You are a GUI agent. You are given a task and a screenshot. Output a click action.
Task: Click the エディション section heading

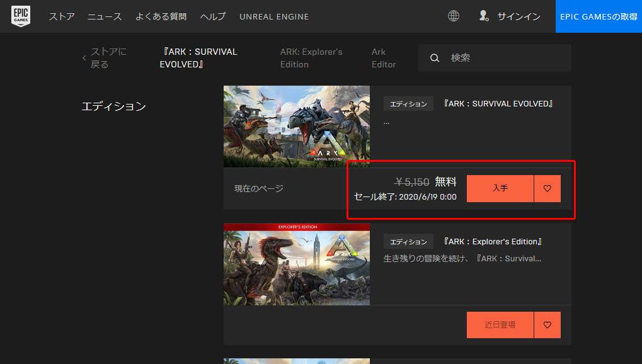coord(114,106)
